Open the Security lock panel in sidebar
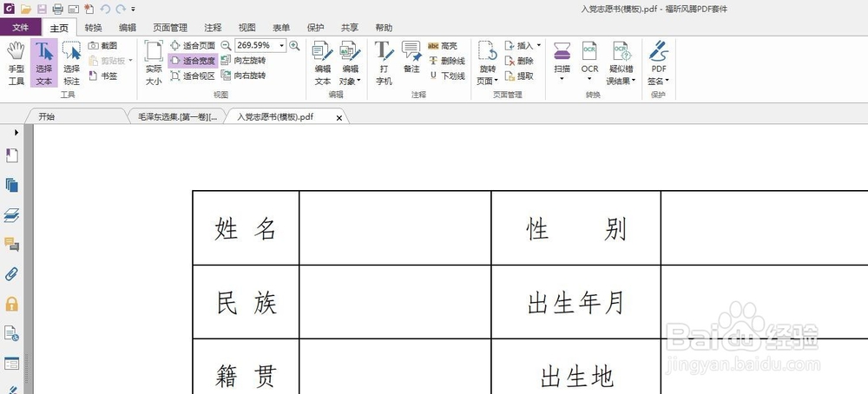The width and height of the screenshot is (868, 394). point(11,303)
